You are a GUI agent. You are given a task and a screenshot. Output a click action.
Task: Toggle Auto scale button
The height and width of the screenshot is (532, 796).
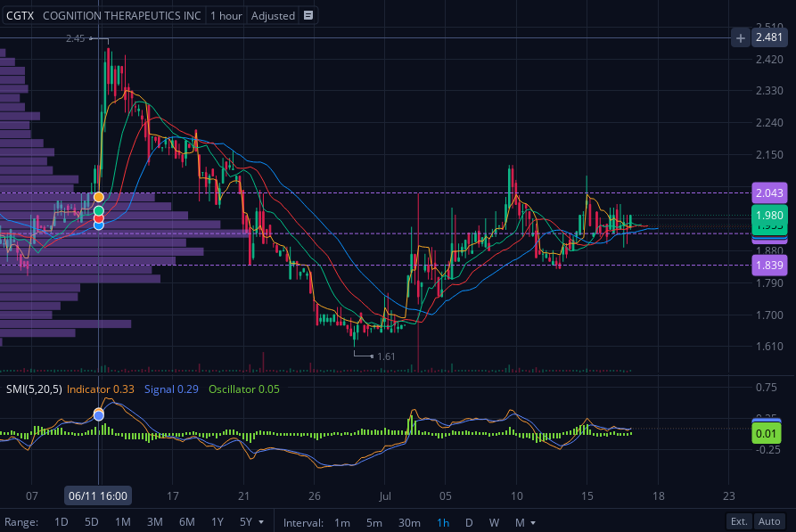(769, 521)
